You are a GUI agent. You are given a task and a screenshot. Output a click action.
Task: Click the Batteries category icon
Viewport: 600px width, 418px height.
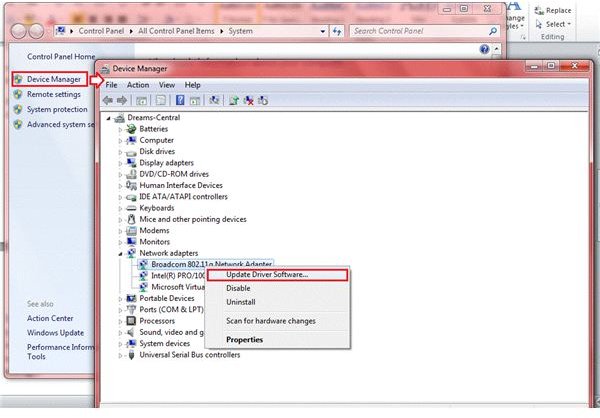pos(131,129)
